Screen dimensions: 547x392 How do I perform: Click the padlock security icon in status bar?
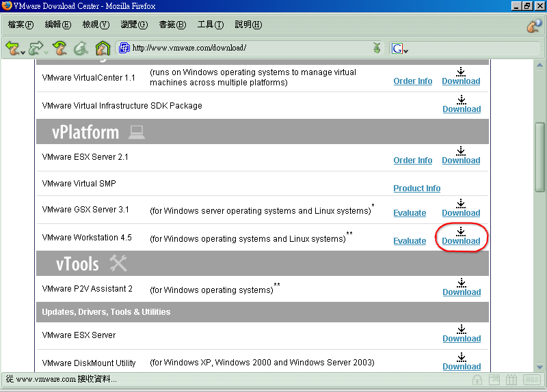(477, 380)
